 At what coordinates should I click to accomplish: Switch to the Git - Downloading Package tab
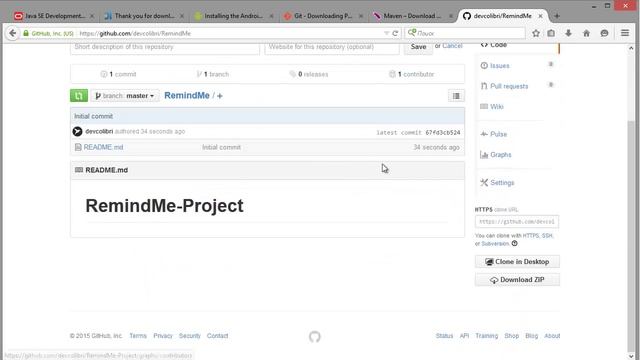pos(323,16)
